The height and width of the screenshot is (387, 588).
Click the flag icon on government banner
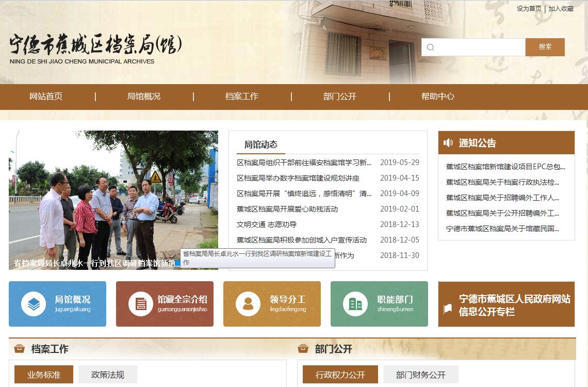click(448, 309)
